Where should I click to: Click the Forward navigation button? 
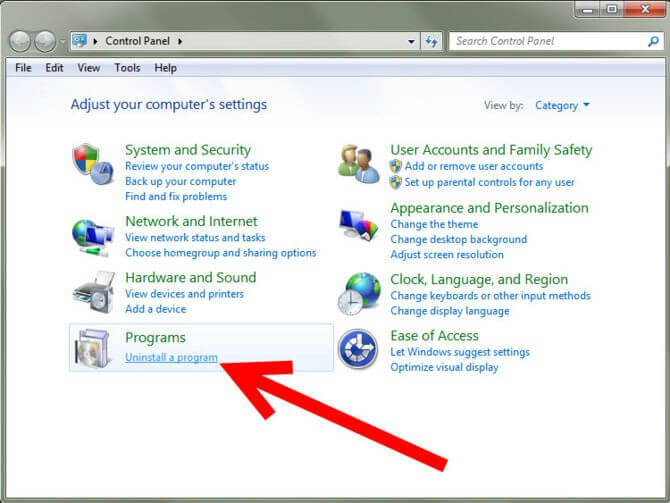(45, 41)
